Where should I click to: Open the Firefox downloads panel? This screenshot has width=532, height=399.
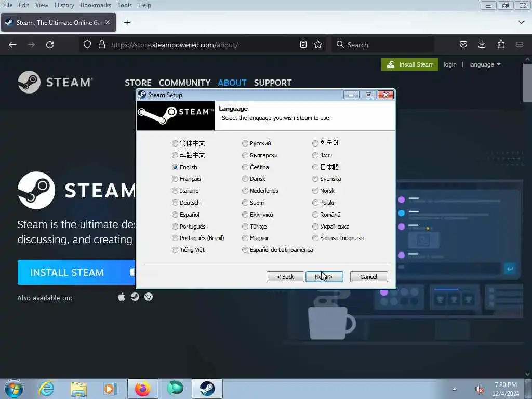click(x=482, y=44)
